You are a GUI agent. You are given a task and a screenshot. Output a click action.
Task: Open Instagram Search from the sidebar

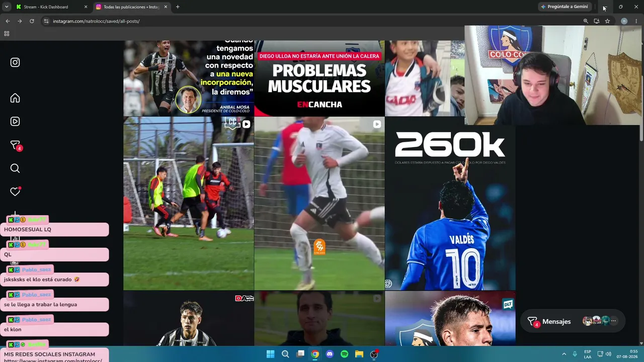[x=15, y=168]
